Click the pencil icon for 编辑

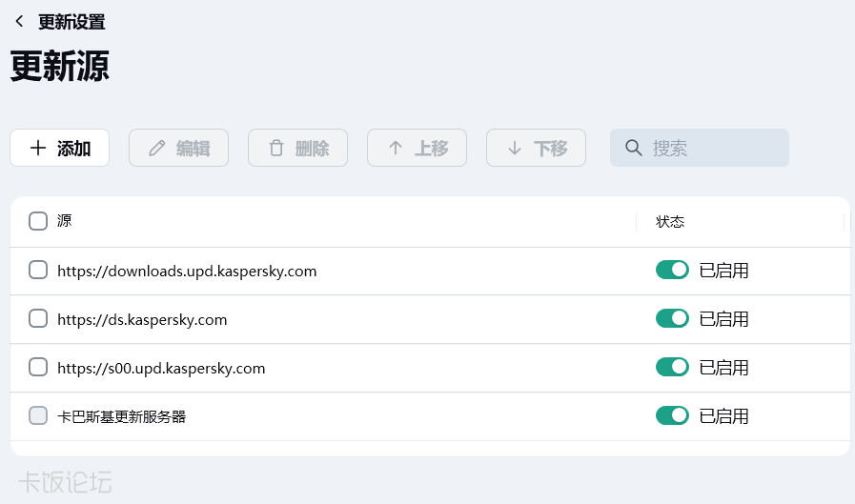point(157,148)
